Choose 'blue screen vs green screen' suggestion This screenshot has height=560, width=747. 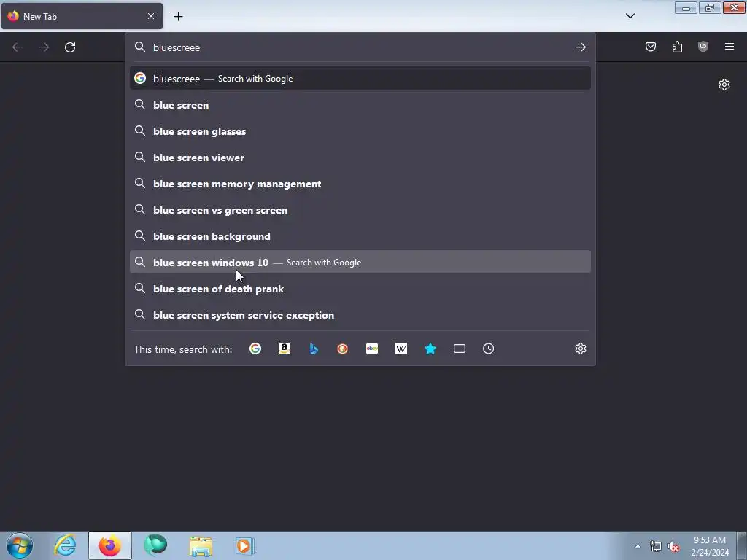pyautogui.click(x=360, y=210)
